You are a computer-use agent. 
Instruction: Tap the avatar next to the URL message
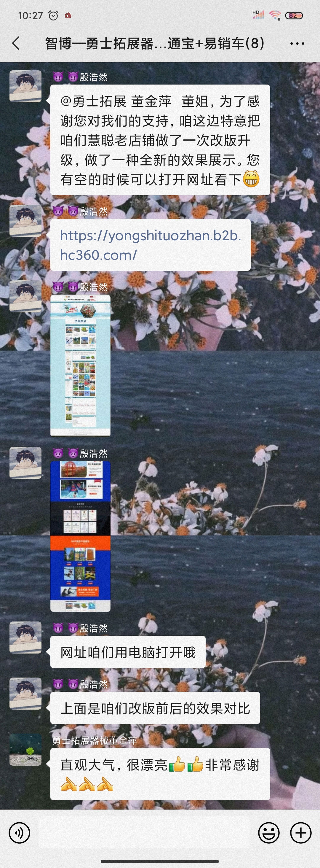point(25,221)
